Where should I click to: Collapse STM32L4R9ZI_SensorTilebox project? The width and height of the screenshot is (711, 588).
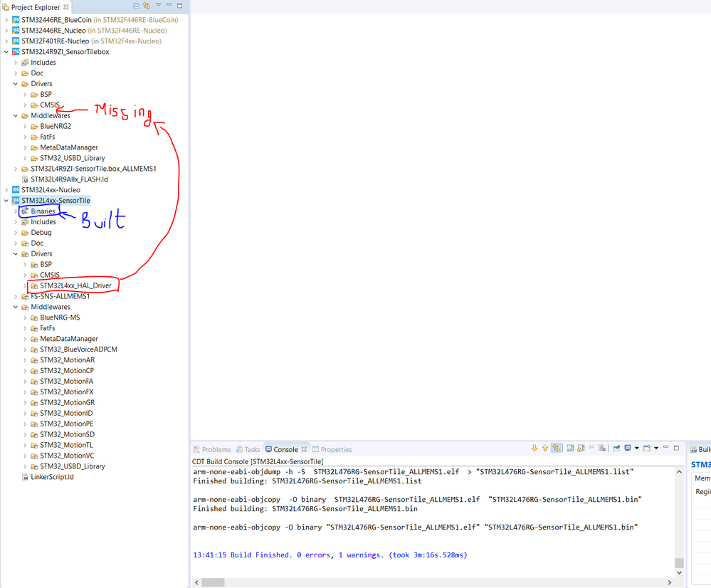(x=6, y=52)
